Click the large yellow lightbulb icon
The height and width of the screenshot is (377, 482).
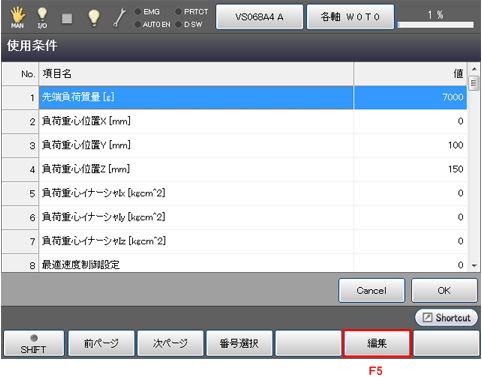point(94,18)
